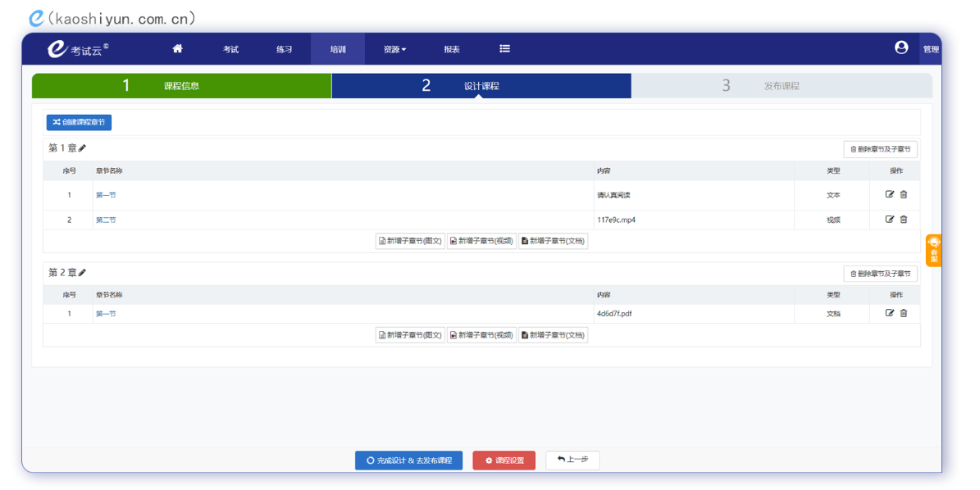This screenshot has height=490, width=980.
Task: Click the 创建课程章节 button
Action: click(80, 121)
